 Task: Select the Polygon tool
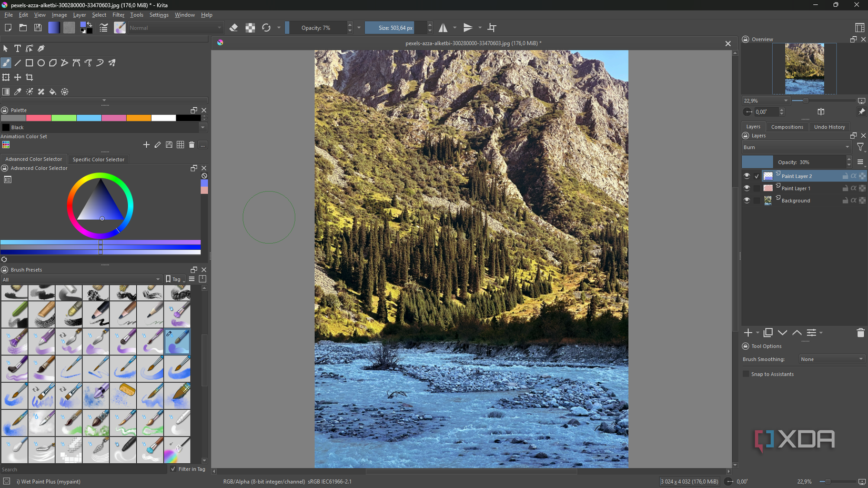[x=53, y=63]
